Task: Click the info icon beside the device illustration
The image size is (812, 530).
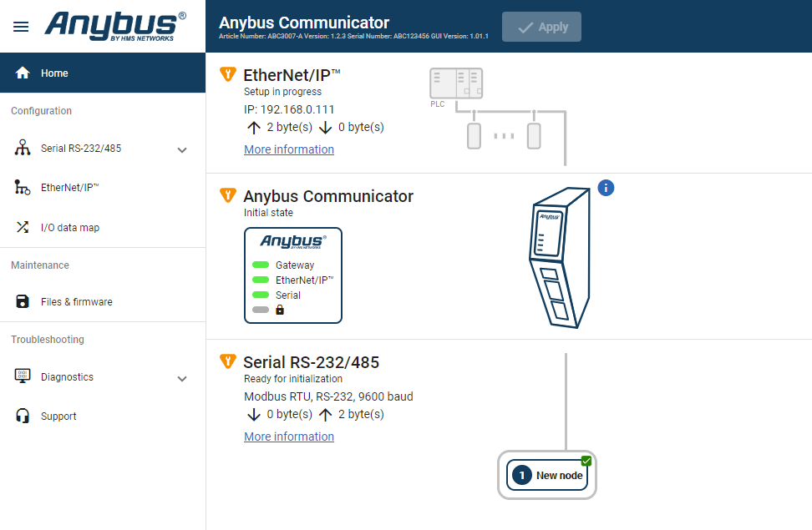Action: (x=606, y=188)
